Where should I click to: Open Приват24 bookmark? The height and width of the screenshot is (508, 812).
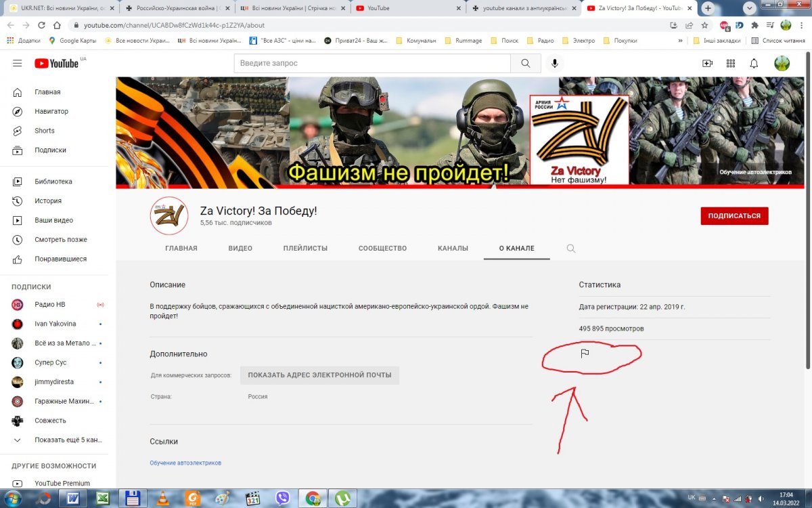[355, 41]
